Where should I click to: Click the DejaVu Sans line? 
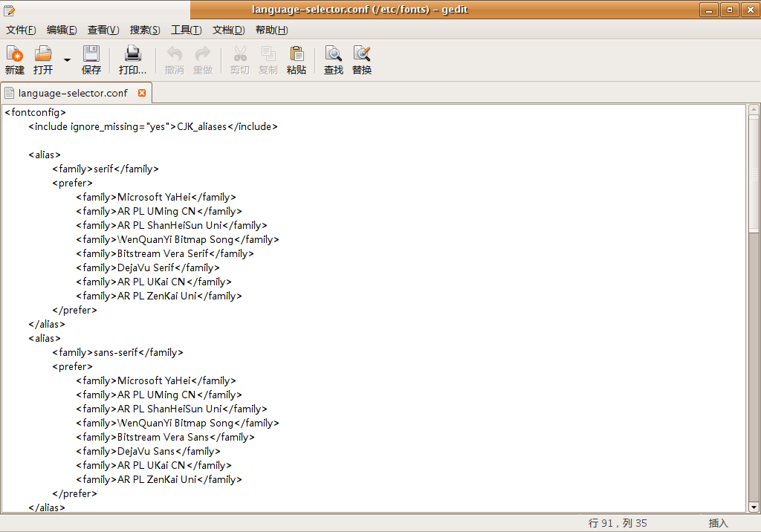[x=148, y=451]
